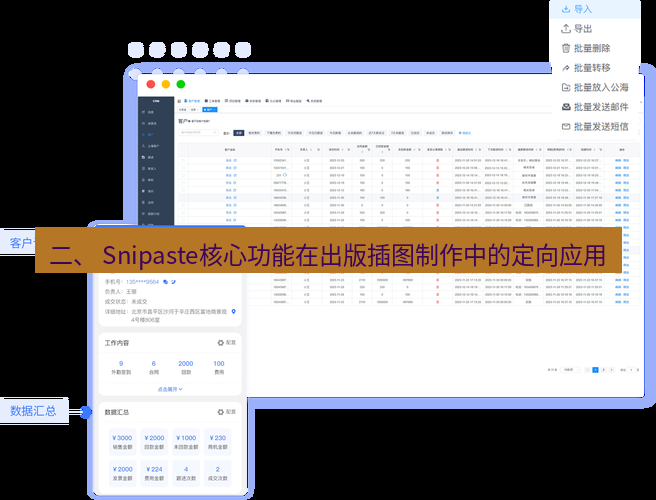Open the map pin beside 详细地址
The height and width of the screenshot is (500, 656).
(234, 312)
